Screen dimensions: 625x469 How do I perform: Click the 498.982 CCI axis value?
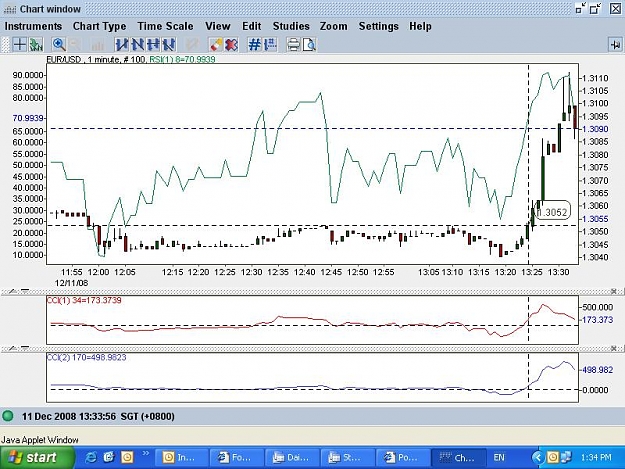pyautogui.click(x=597, y=370)
